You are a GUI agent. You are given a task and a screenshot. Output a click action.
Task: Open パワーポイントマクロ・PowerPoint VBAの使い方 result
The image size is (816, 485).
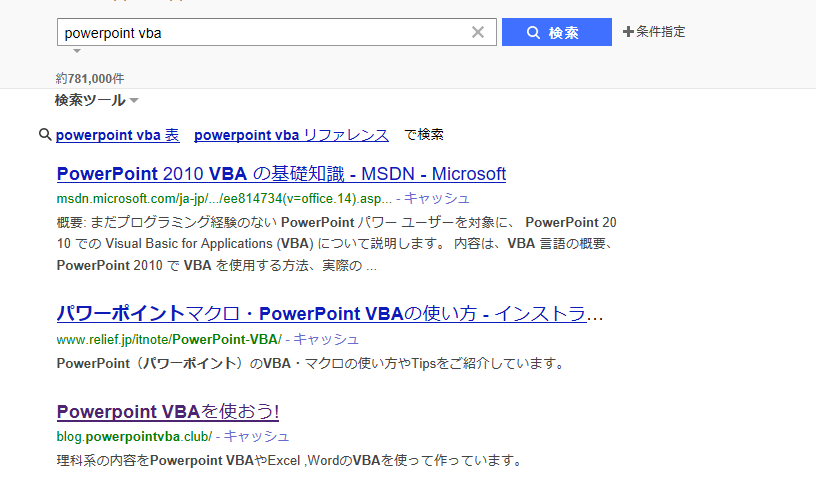[330, 314]
